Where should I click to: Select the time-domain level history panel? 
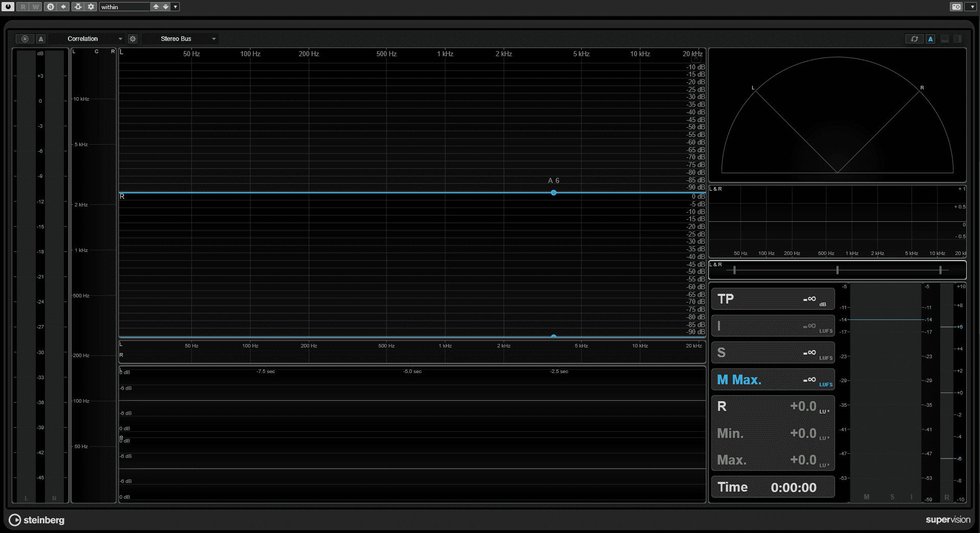(412, 434)
